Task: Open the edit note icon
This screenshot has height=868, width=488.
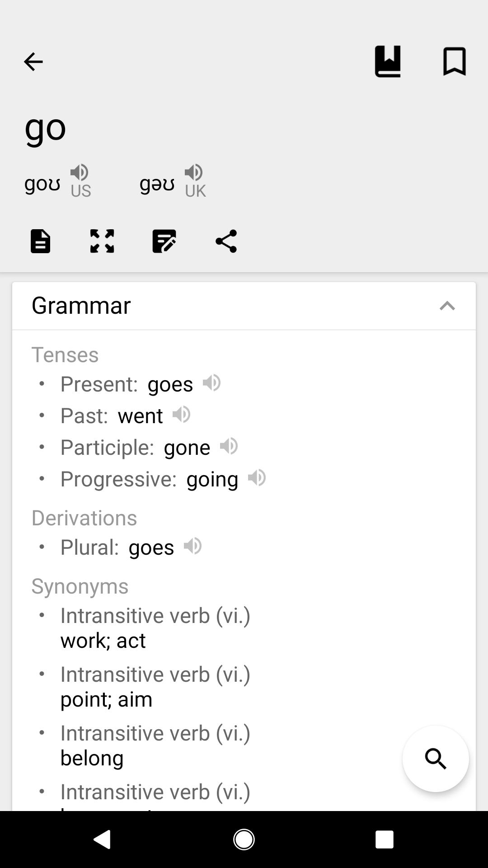Action: [164, 241]
